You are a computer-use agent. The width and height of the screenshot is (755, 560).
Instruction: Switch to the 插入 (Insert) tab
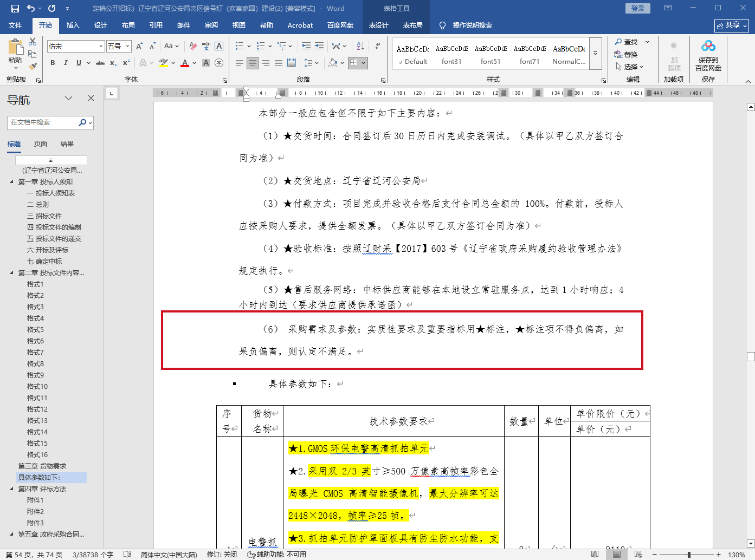point(73,25)
